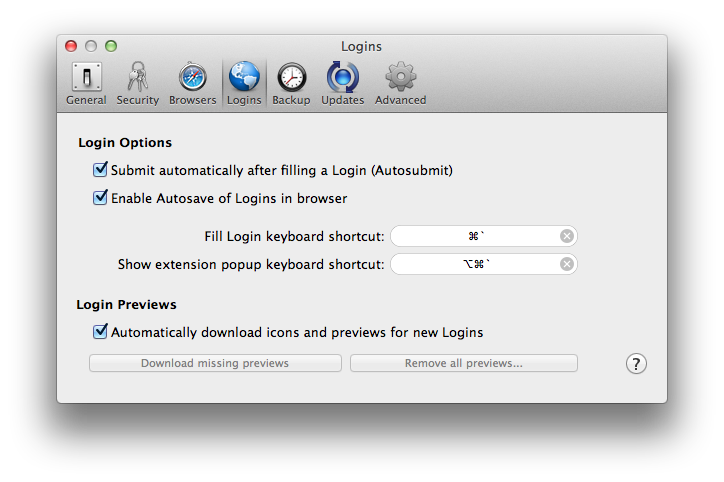Open the General preferences pane icon
Viewport: 724px width, 482px height.
point(86,77)
